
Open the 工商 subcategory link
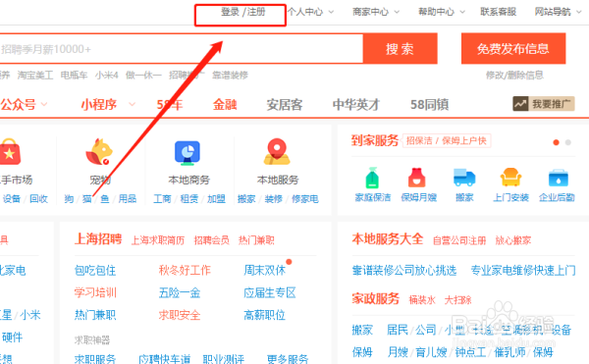(x=162, y=198)
